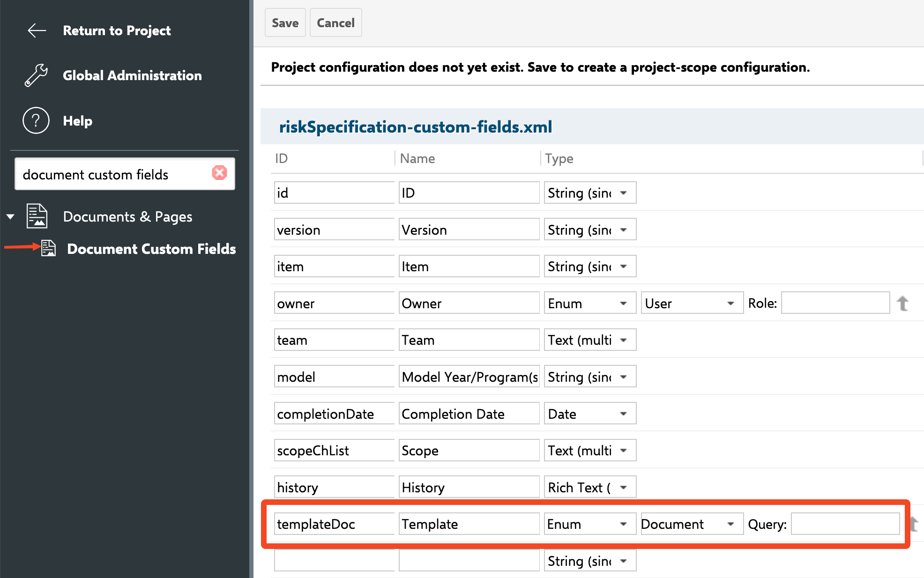This screenshot has width=924, height=578.
Task: Open the Type dropdown for item row
Action: 590,266
